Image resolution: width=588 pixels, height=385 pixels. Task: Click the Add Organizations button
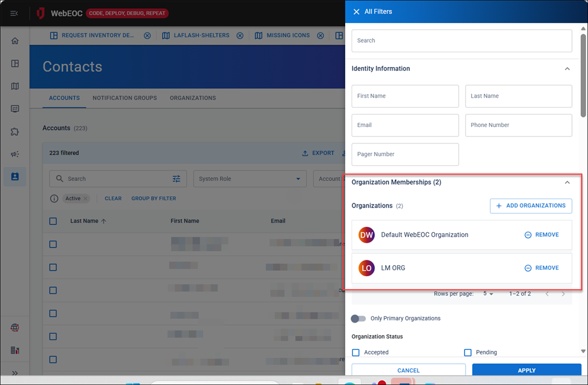[x=530, y=206]
